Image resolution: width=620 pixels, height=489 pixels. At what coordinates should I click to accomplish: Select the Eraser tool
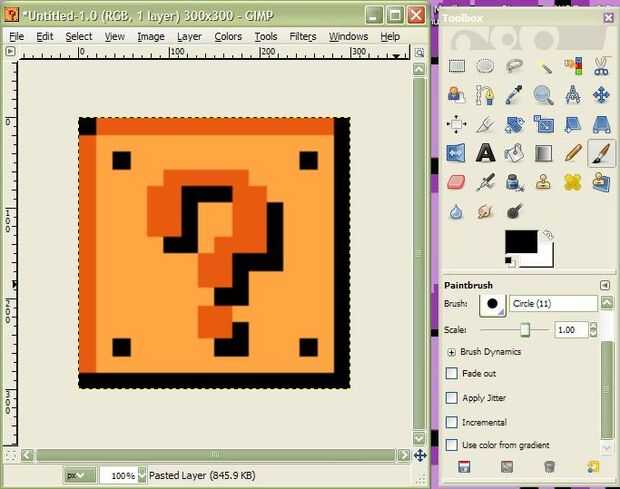[456, 182]
